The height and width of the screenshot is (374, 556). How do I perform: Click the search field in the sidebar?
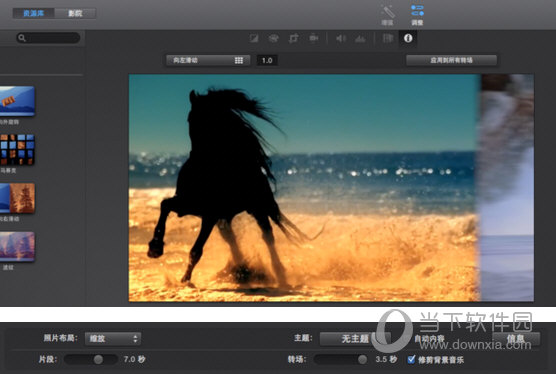[49, 38]
